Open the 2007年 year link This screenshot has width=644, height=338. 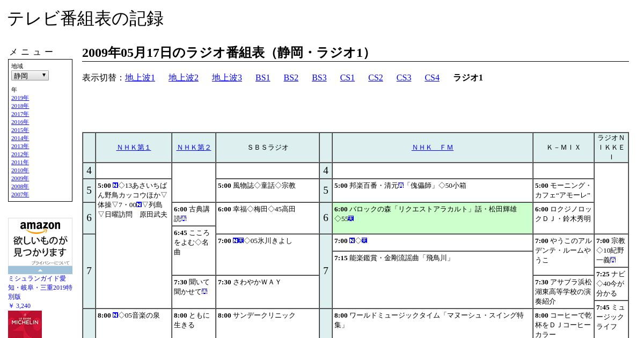tap(20, 194)
